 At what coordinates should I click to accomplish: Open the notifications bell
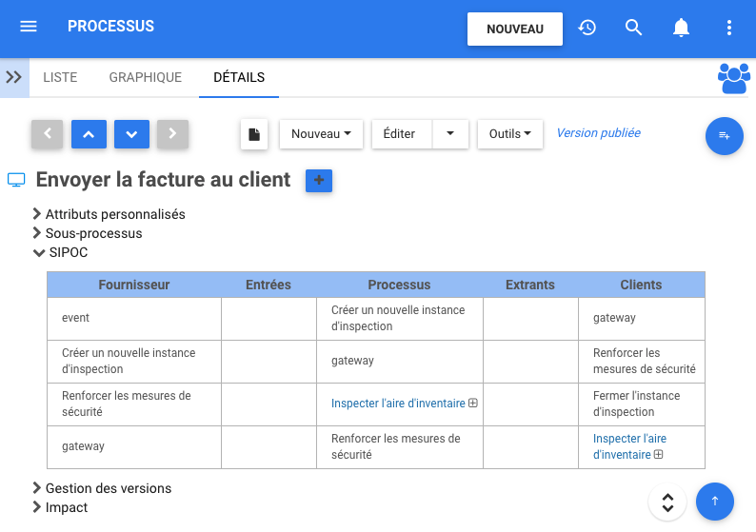coord(681,28)
